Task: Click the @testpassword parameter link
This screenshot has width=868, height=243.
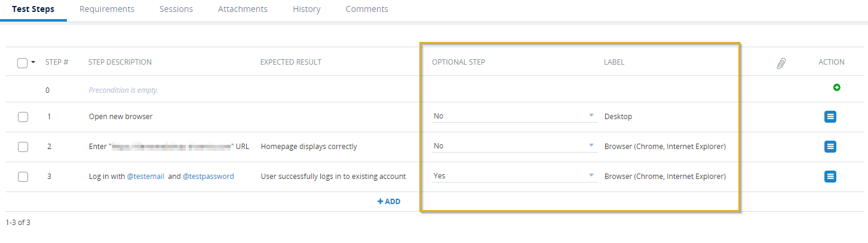Action: (208, 176)
